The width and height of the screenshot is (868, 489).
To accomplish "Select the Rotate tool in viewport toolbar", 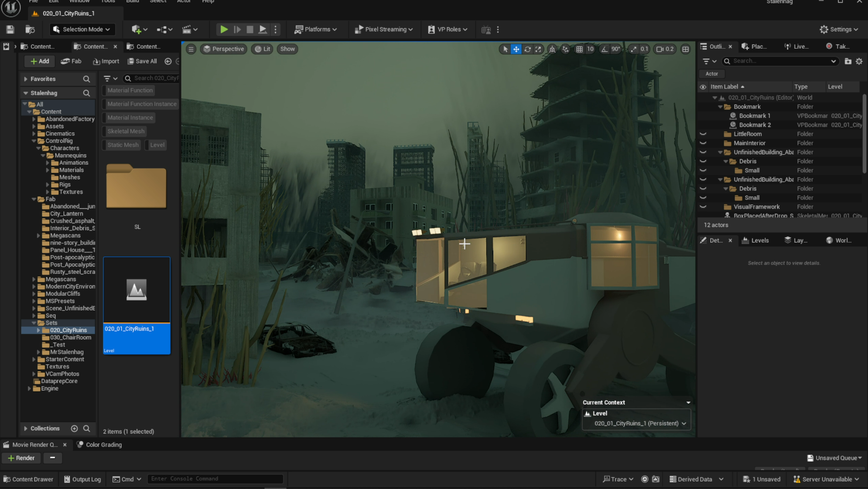I will [x=527, y=49].
